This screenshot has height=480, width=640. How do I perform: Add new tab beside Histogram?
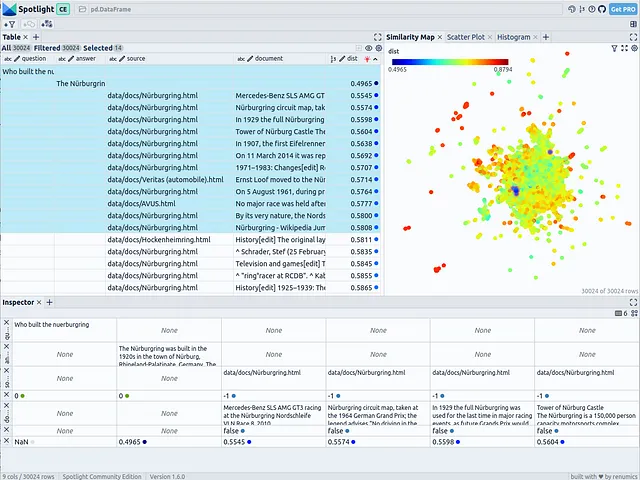546,37
